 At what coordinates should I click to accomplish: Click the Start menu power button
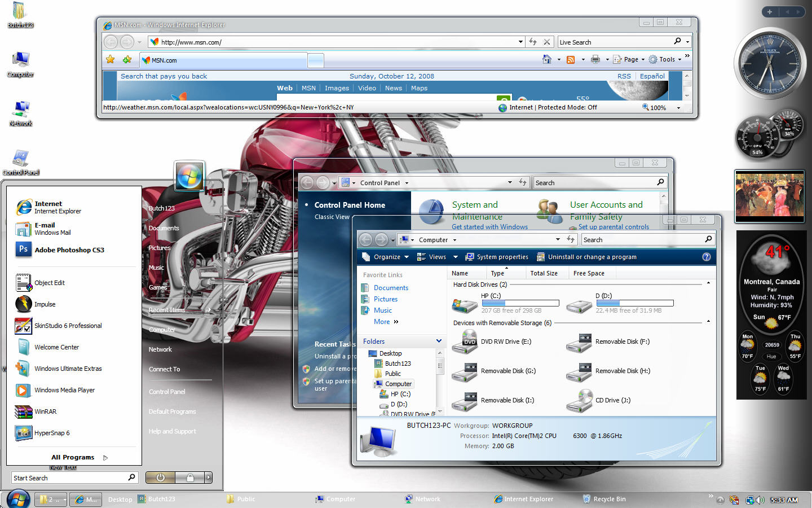pyautogui.click(x=160, y=478)
